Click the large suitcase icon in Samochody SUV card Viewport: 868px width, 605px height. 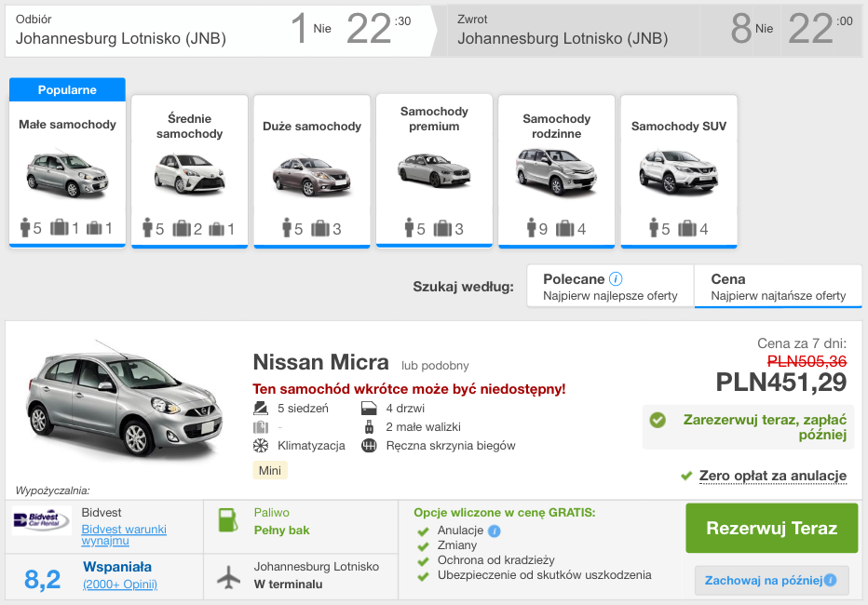(687, 228)
